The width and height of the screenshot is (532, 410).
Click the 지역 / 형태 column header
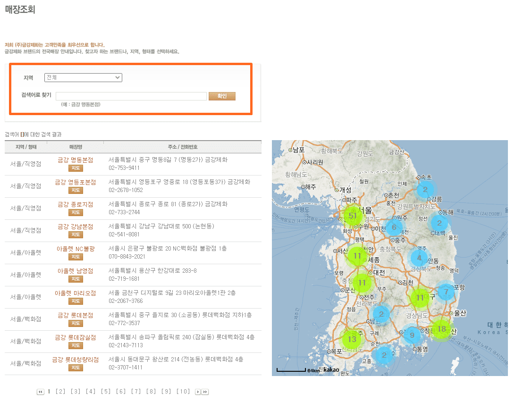(26, 147)
